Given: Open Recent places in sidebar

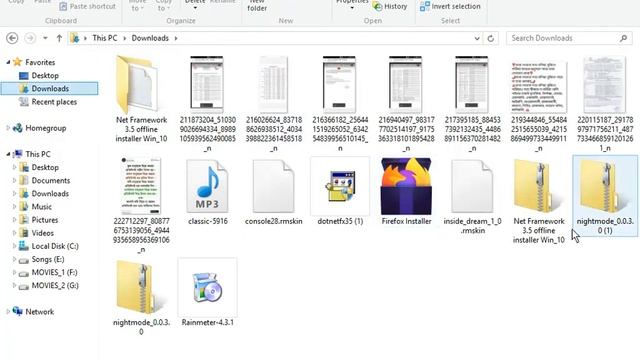Looking at the screenshot, I should tap(54, 102).
